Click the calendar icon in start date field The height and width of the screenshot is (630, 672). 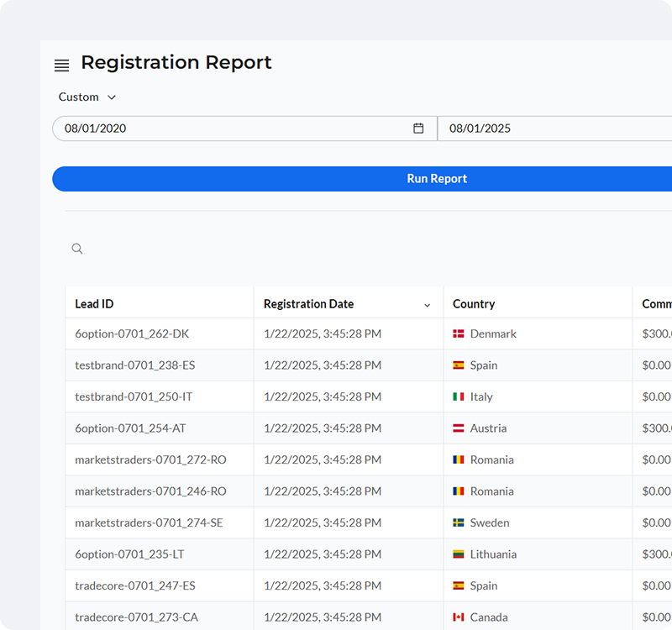click(x=418, y=129)
